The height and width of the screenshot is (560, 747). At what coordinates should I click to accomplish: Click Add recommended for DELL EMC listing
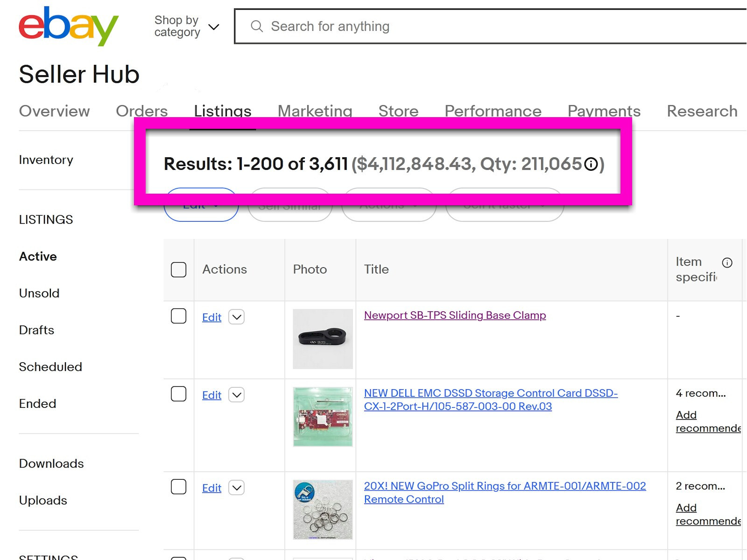708,422
